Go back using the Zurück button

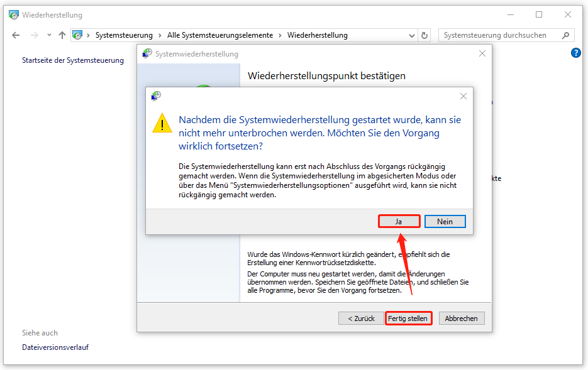pos(360,318)
